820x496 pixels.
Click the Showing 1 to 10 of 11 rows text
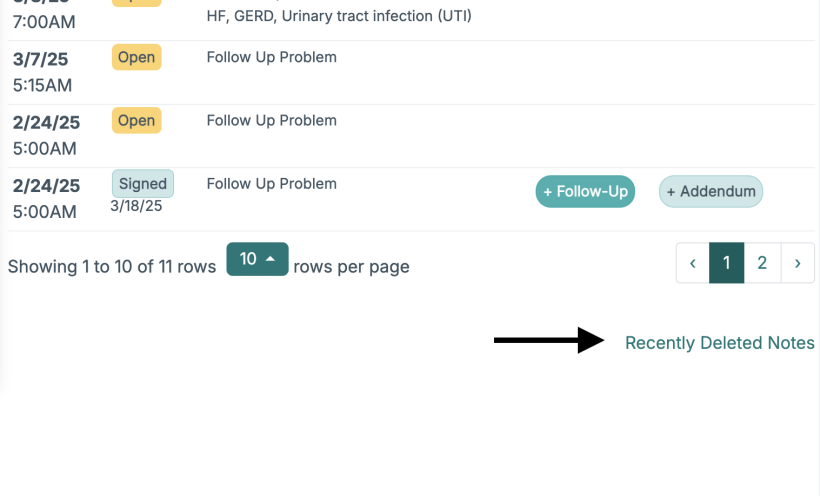(111, 267)
